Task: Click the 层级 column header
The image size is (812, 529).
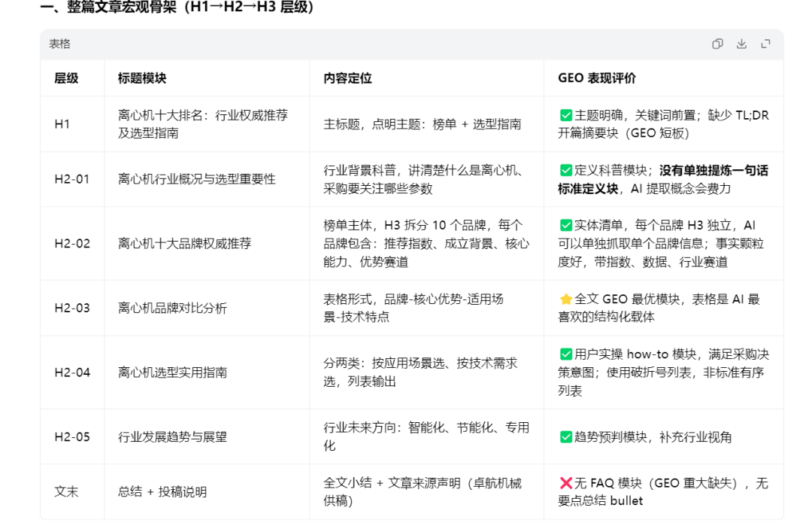Action: [x=66, y=78]
